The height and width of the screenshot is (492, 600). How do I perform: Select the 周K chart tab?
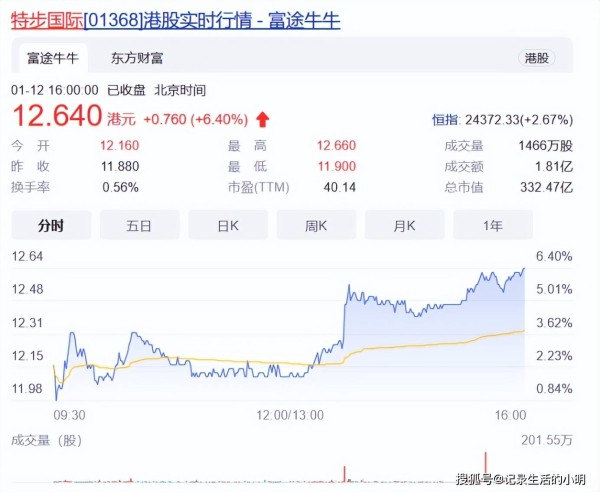(316, 225)
